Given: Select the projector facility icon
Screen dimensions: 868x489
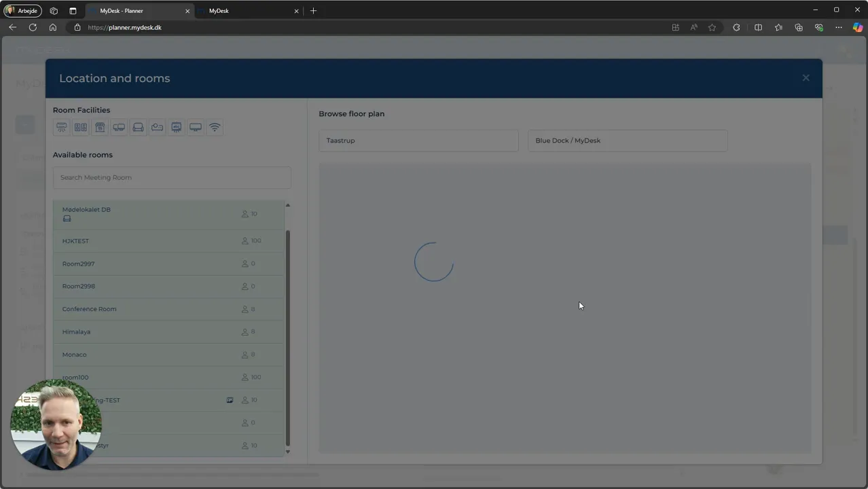Looking at the screenshot, I should 157,128.
